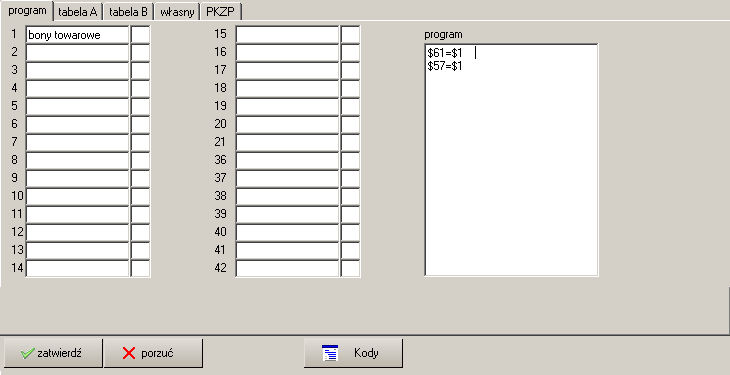Click the wide input field of row 39
Image resolution: width=730 pixels, height=375 pixels.
coord(287,215)
